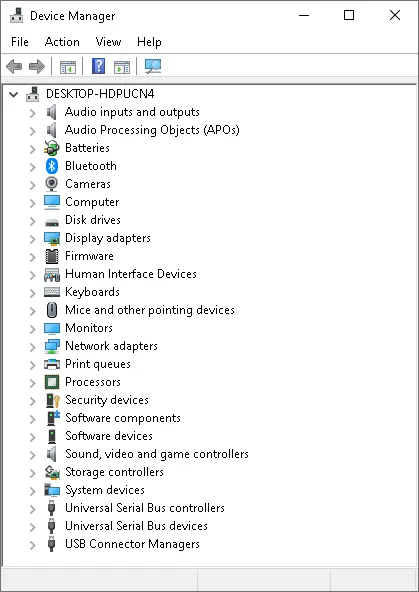Click the mouse icon beside Mice row
The image size is (419, 592).
[52, 310]
